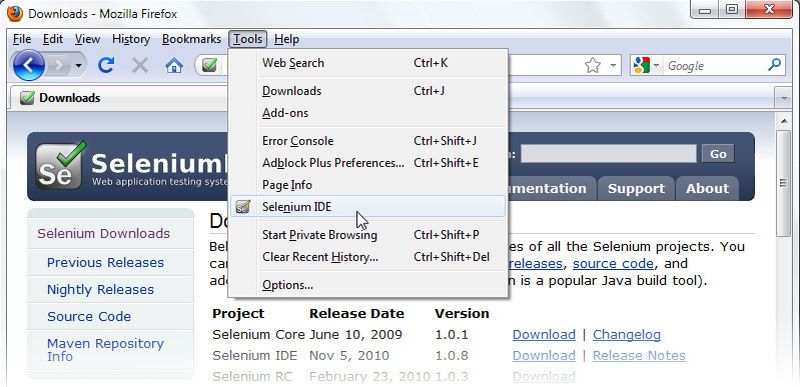800x387 pixels.
Task: Click the 'Selenium Core' project name
Action: [258, 334]
